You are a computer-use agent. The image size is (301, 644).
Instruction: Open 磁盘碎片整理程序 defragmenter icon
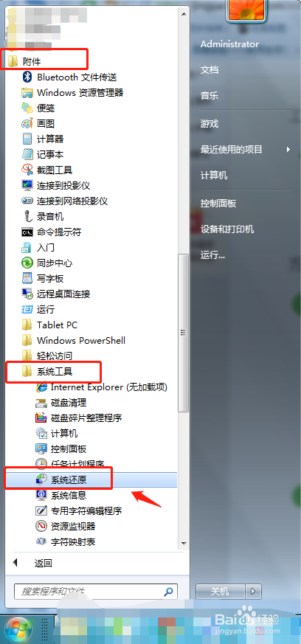click(41, 418)
